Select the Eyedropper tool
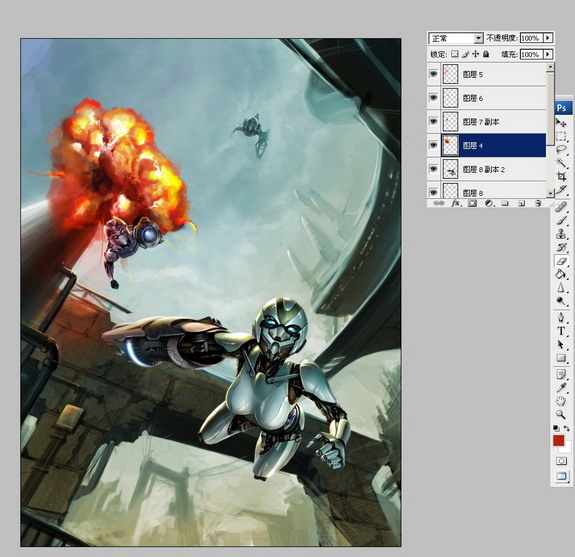This screenshot has height=557, width=575. (561, 388)
